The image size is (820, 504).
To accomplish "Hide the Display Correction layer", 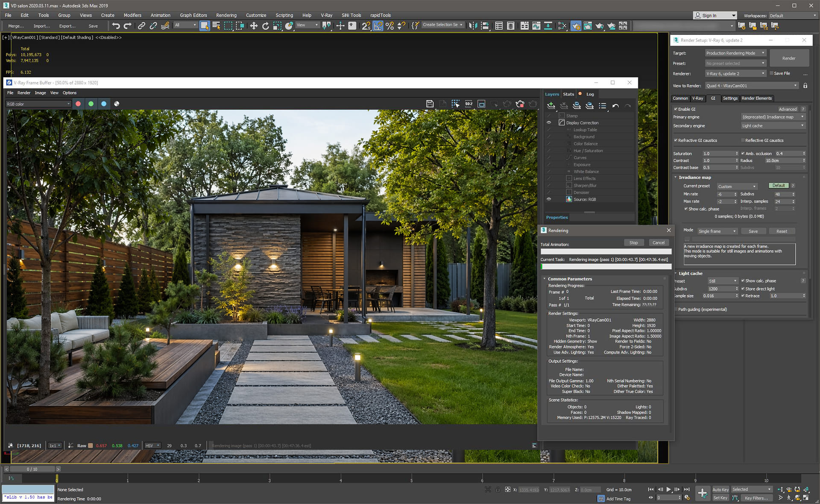I will [x=549, y=122].
